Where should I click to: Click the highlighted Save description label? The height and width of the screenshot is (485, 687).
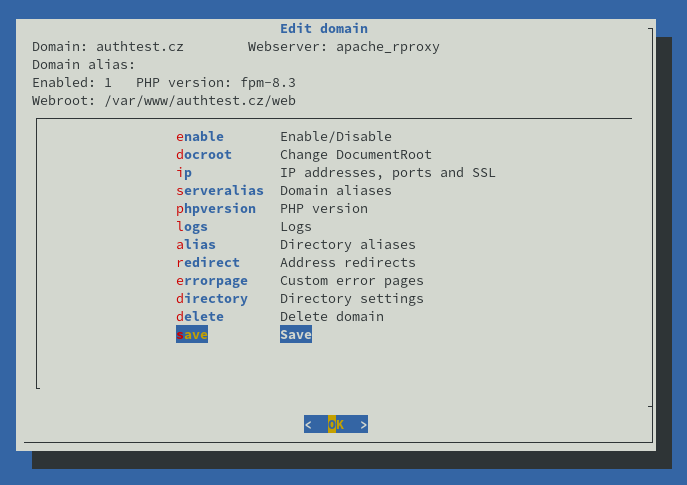coord(296,334)
